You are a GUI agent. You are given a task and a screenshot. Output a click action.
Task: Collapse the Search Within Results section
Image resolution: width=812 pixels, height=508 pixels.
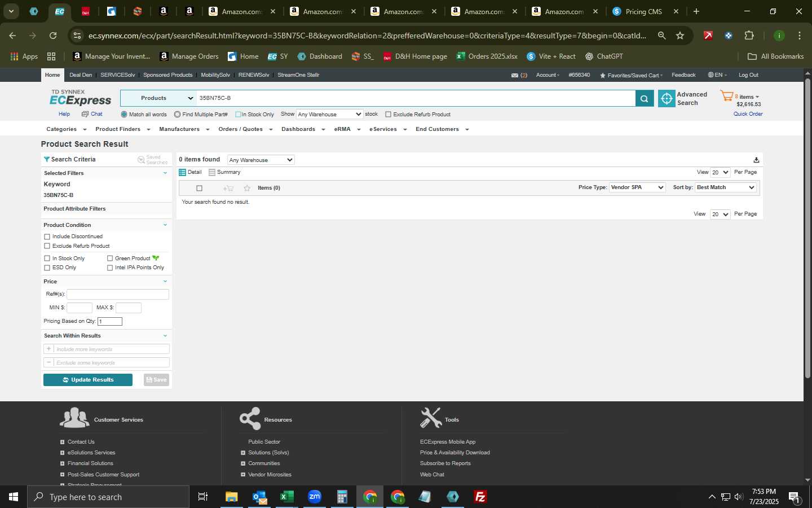(x=165, y=335)
